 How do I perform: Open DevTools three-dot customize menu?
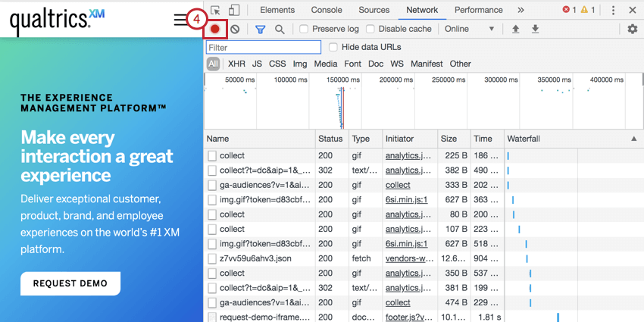613,11
